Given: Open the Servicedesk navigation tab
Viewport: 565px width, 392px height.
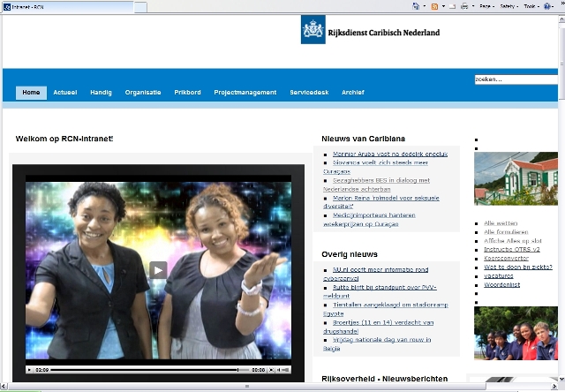Looking at the screenshot, I should tap(308, 93).
